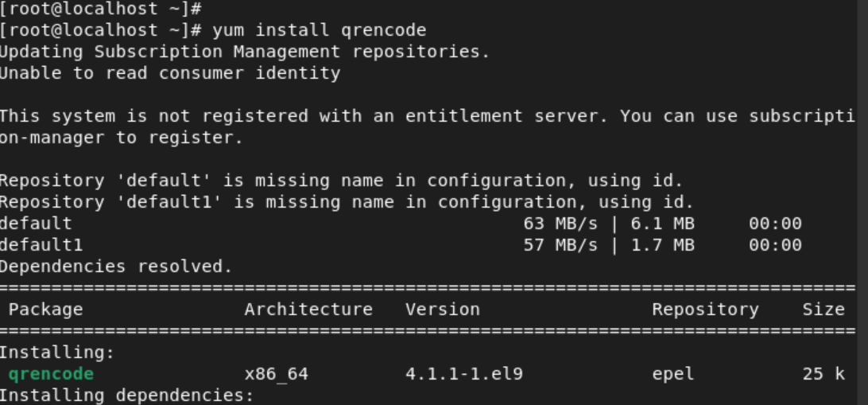
Task: Click the empty '[root@localhost ~]#' prompt on first line
Action: coord(100,8)
